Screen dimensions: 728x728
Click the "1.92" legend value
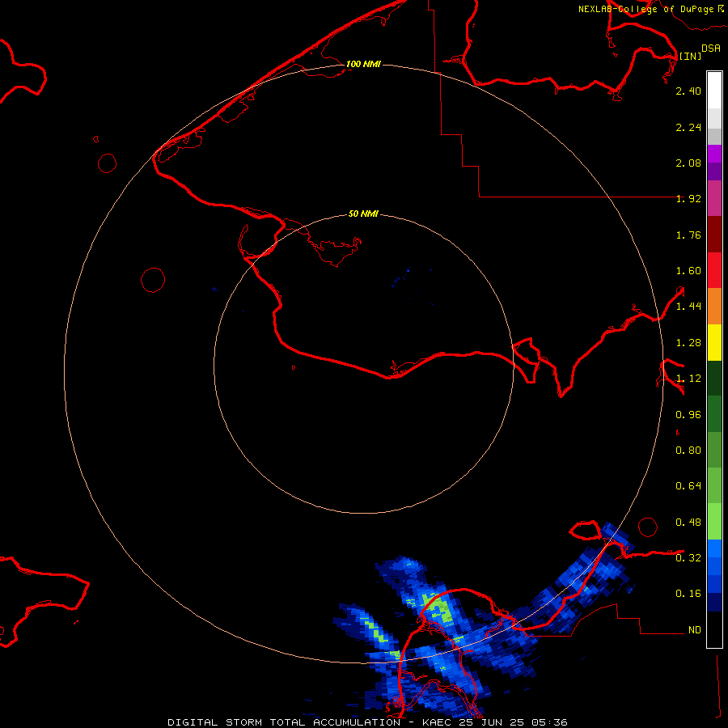click(x=688, y=199)
